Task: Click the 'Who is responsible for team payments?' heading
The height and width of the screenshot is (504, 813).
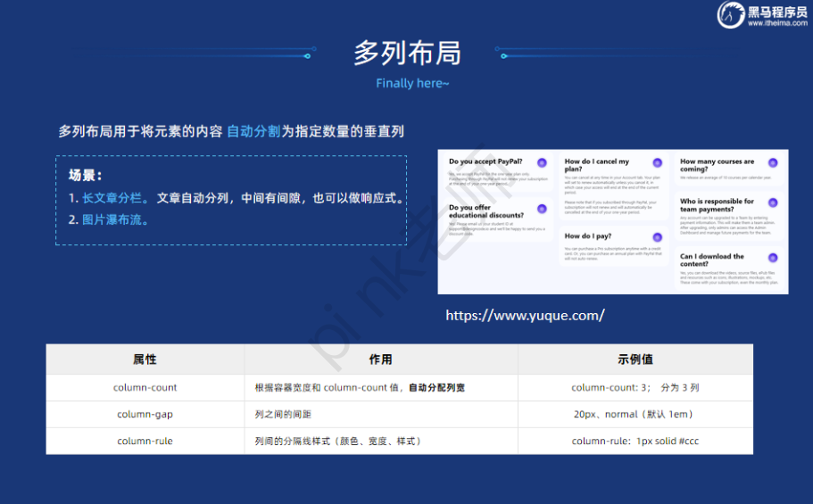Action: (x=718, y=205)
